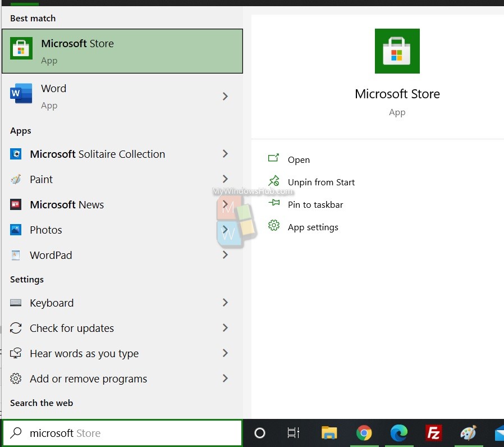Choose Pin to taskbar
504x447 pixels.
pyautogui.click(x=315, y=205)
